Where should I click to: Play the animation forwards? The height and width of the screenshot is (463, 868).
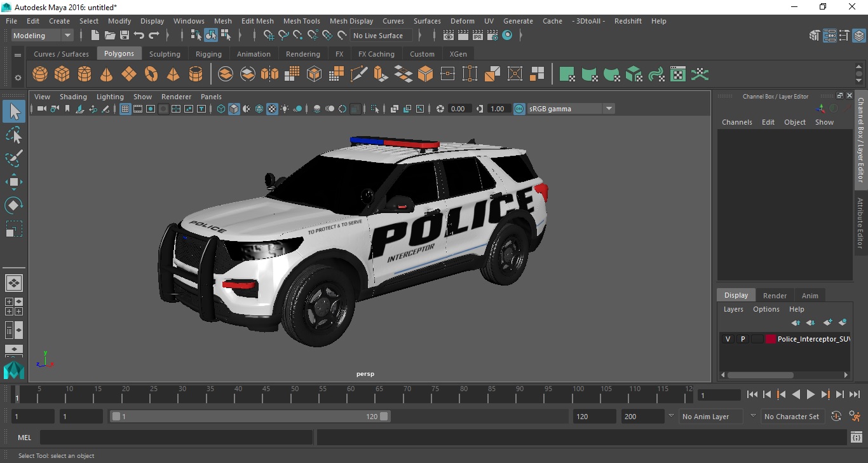click(810, 394)
